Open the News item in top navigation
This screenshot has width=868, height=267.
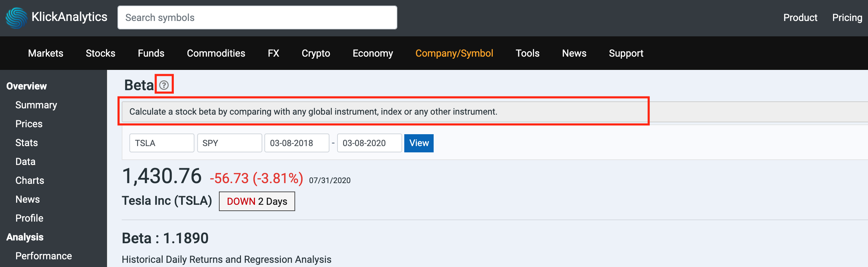pyautogui.click(x=574, y=53)
